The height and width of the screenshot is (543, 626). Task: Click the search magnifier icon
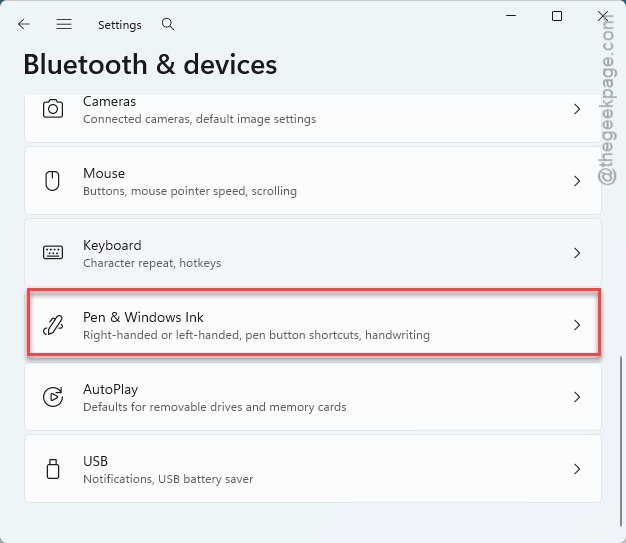[168, 24]
